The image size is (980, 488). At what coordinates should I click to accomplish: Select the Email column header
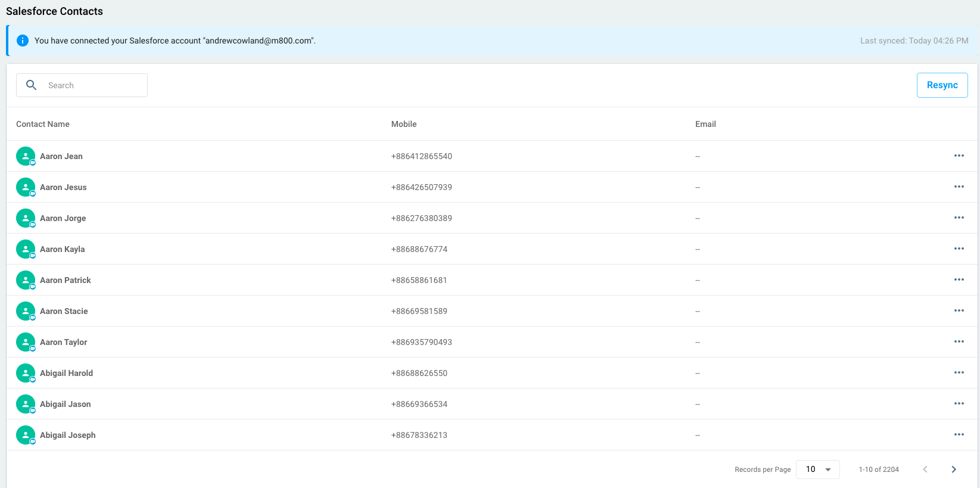(705, 124)
